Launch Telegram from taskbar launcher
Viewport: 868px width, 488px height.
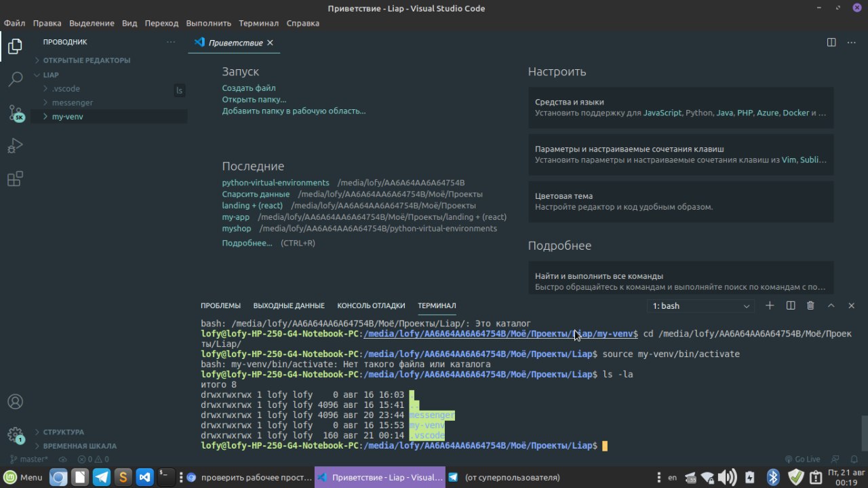(102, 477)
